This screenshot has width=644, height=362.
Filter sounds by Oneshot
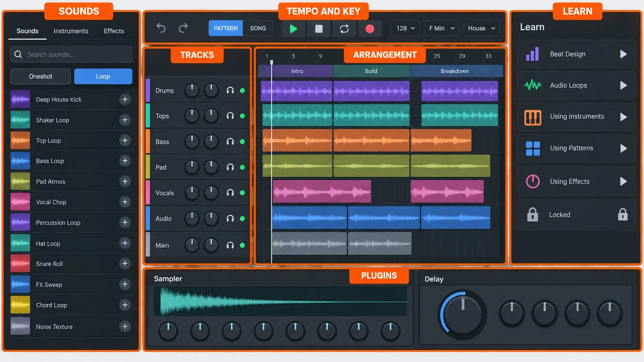(x=41, y=76)
